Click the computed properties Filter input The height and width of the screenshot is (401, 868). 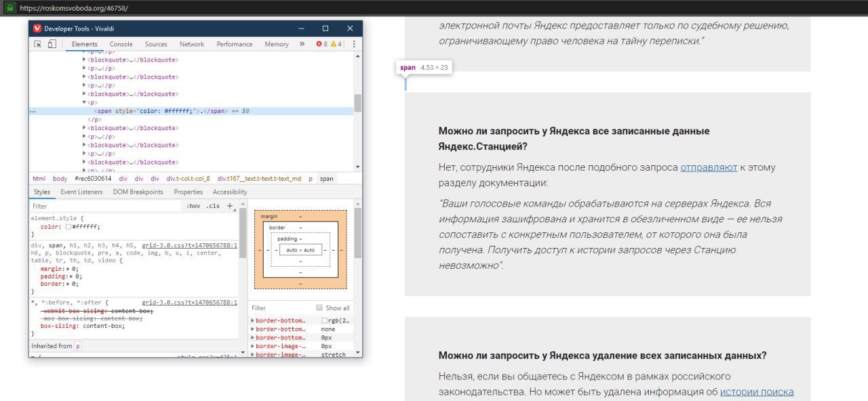point(281,308)
